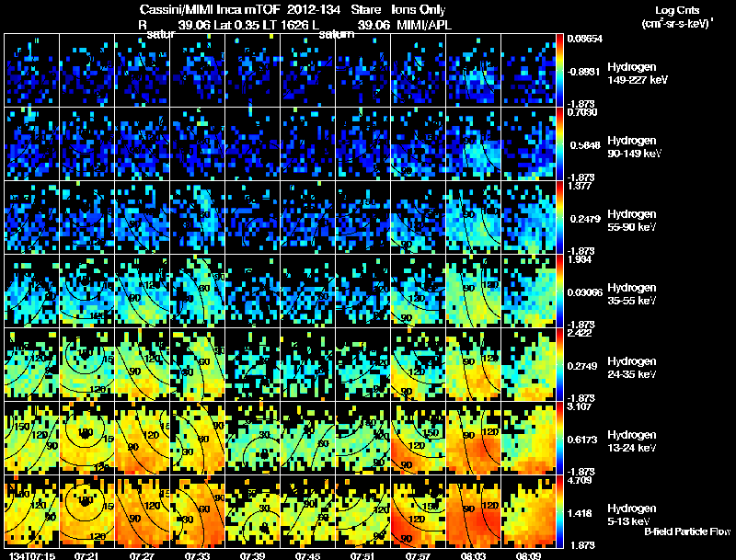Click the B-field Particle Flow label

point(687,531)
